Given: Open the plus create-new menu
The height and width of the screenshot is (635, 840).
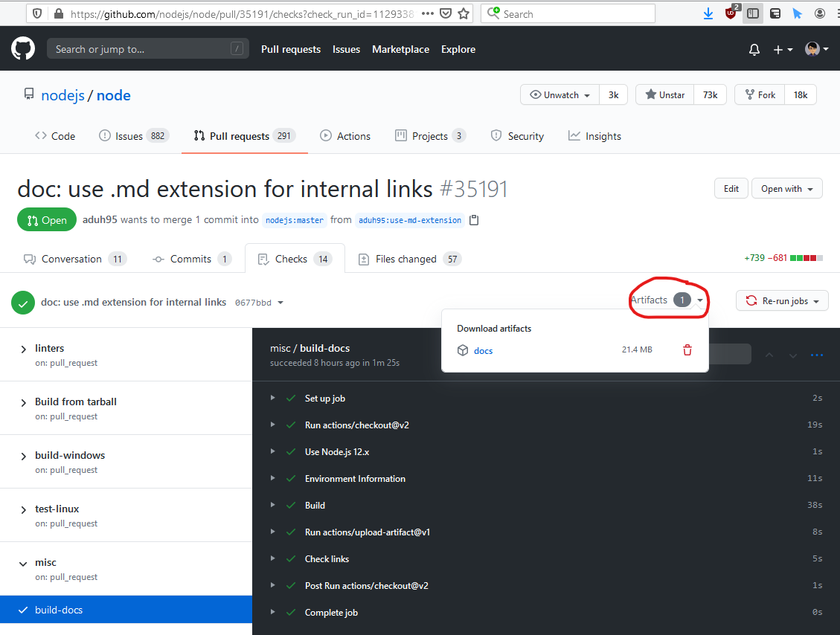Looking at the screenshot, I should pyautogui.click(x=783, y=49).
